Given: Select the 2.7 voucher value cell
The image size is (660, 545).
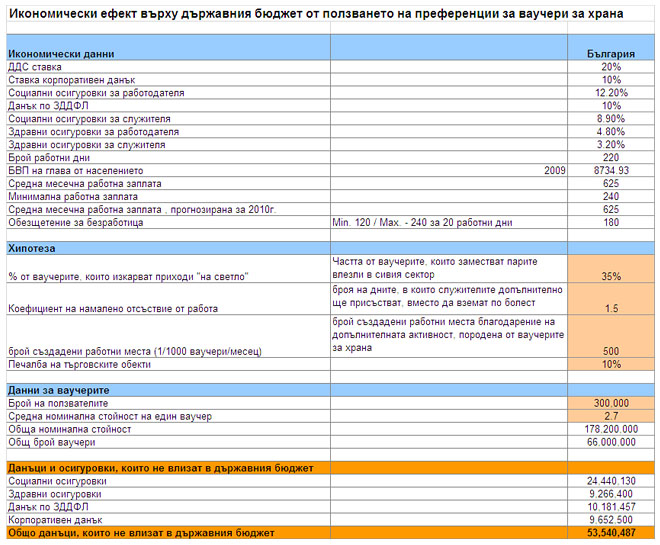Looking at the screenshot, I should [x=611, y=416].
